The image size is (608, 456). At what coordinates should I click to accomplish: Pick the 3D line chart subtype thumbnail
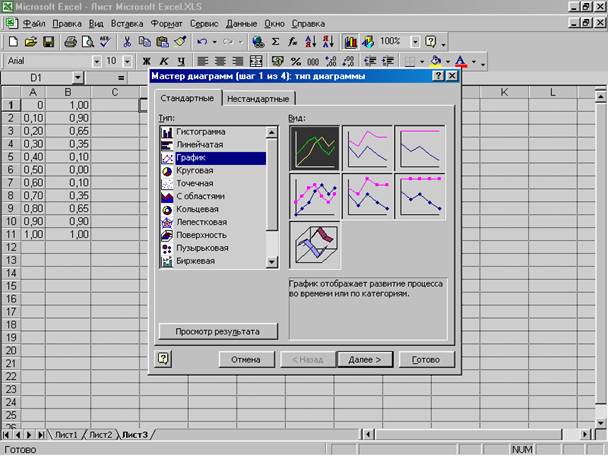(x=314, y=246)
